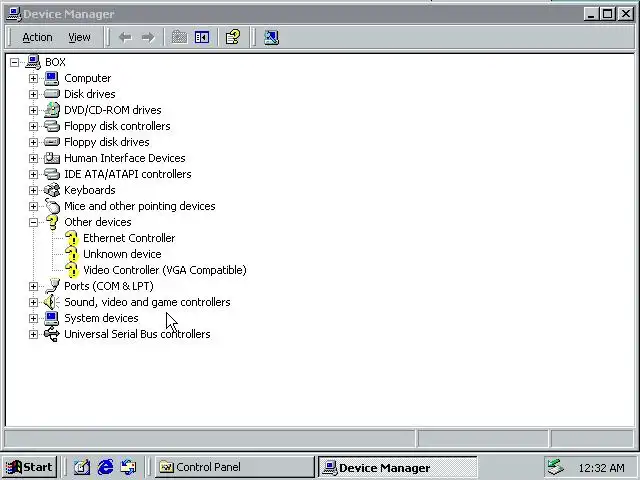Click the Mice pointing devices icon

click(x=52, y=206)
